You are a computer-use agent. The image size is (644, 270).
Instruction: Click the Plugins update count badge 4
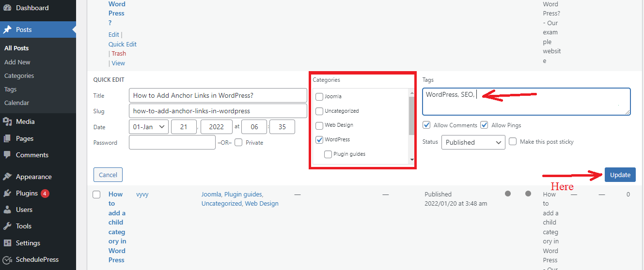pyautogui.click(x=45, y=194)
